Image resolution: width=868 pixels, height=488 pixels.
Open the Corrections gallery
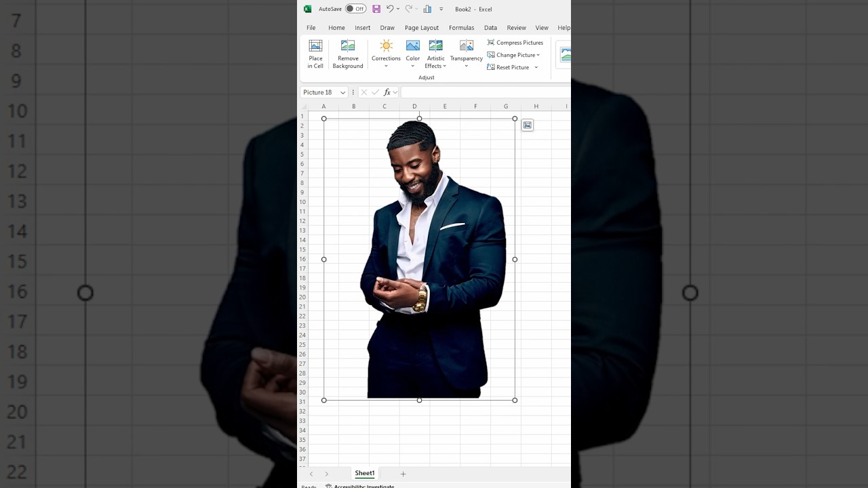tap(386, 54)
